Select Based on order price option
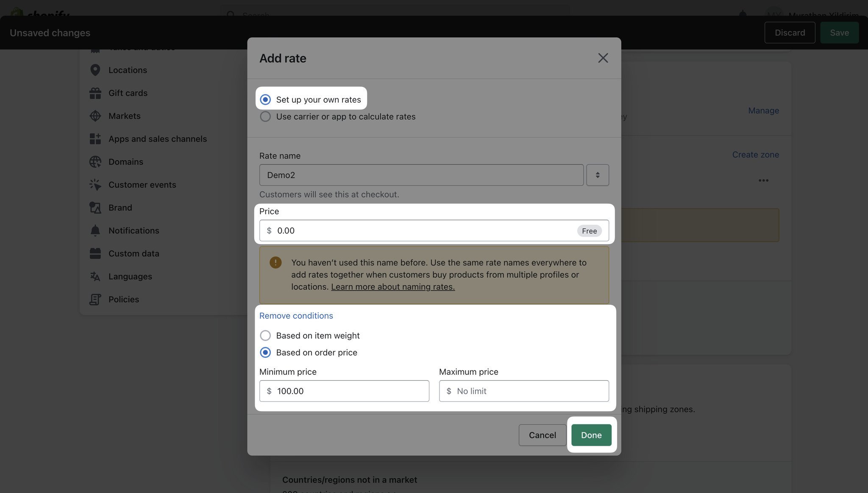 (265, 352)
